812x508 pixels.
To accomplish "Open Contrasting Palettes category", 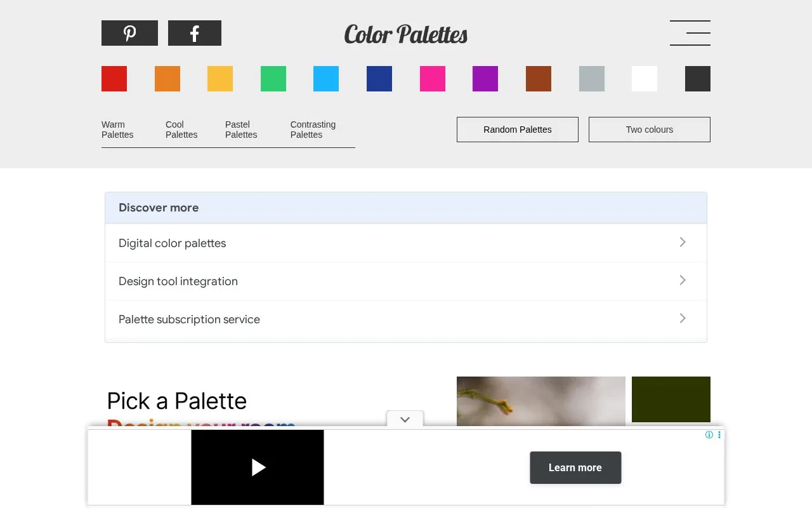I will tap(313, 130).
